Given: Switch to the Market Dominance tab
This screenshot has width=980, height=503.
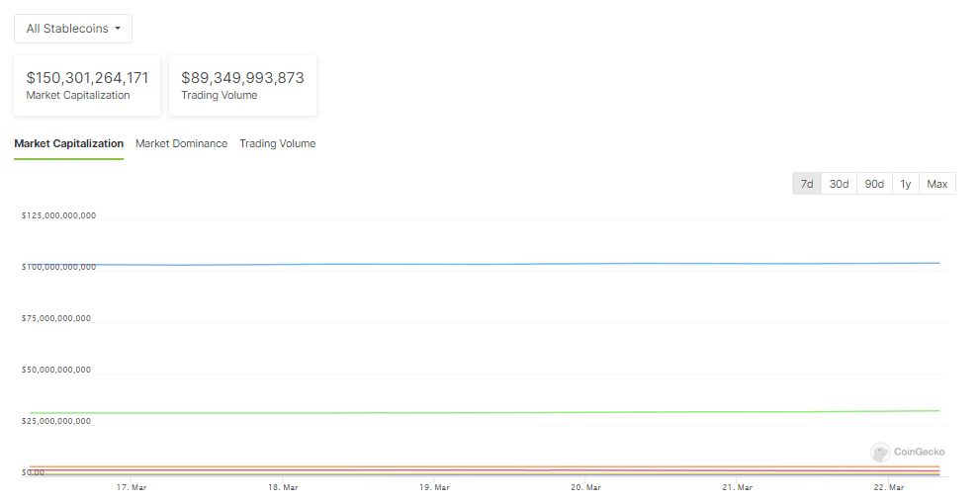Looking at the screenshot, I should (181, 143).
